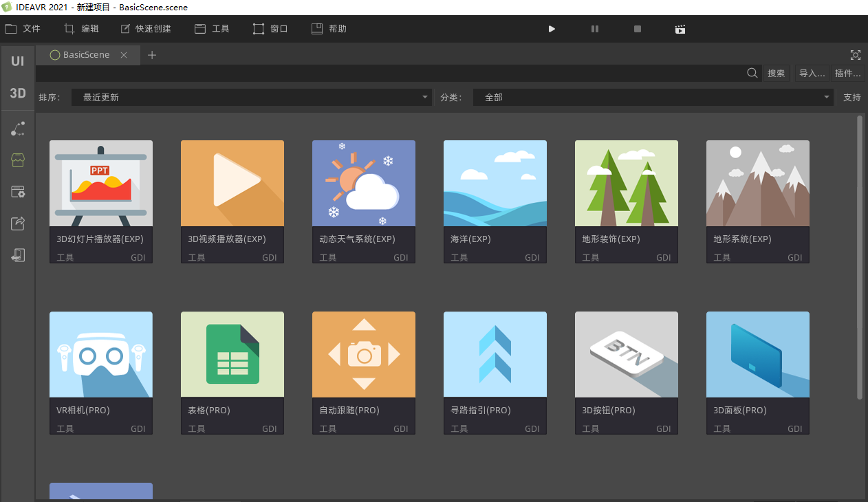Click GDI author under 自动跟随(PRO)
The height and width of the screenshot is (502, 868).
tap(401, 429)
